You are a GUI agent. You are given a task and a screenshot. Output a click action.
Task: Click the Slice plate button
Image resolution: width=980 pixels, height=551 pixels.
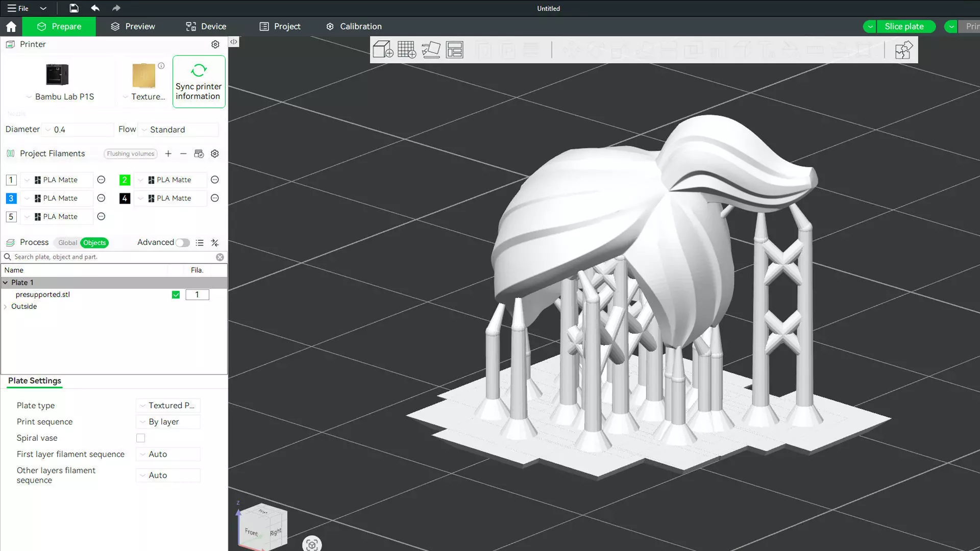pyautogui.click(x=904, y=27)
